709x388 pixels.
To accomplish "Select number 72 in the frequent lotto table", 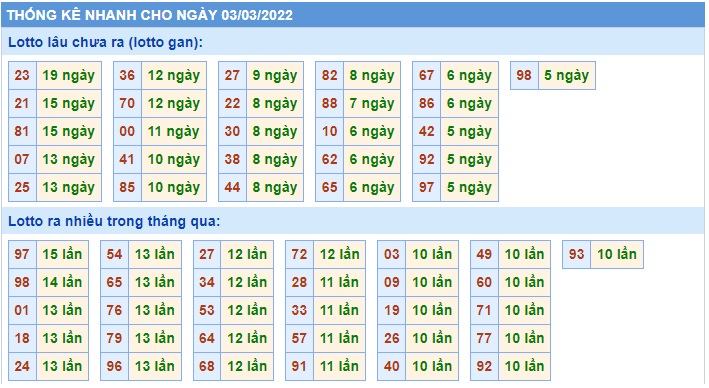I will [299, 254].
